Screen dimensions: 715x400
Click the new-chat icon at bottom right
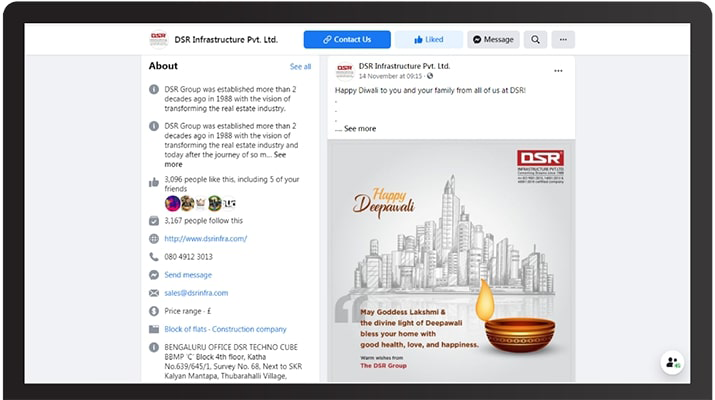pyautogui.click(x=672, y=363)
